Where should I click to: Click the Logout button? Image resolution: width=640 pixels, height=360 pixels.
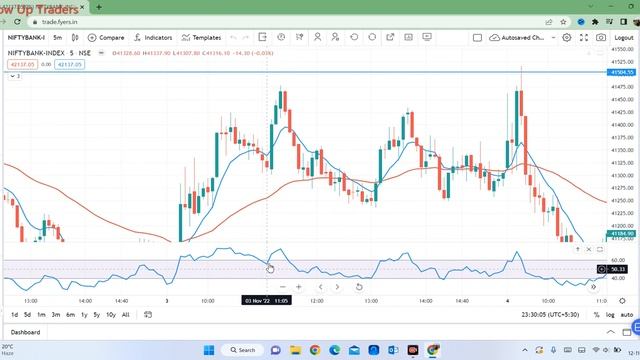(624, 38)
